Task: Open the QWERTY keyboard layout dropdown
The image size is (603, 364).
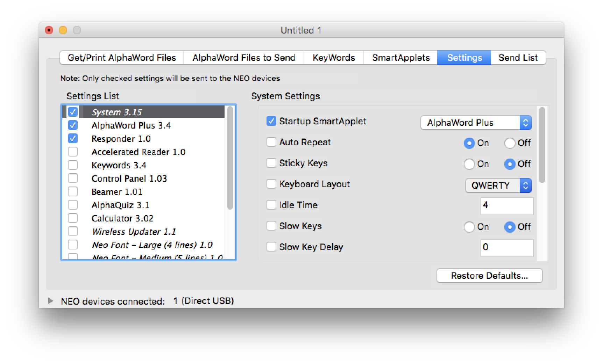Action: [x=498, y=185]
